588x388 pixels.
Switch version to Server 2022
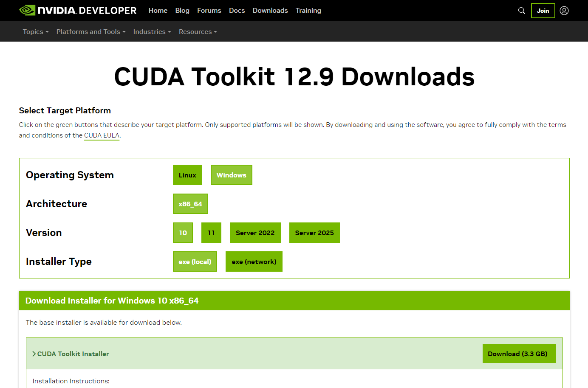(x=255, y=232)
